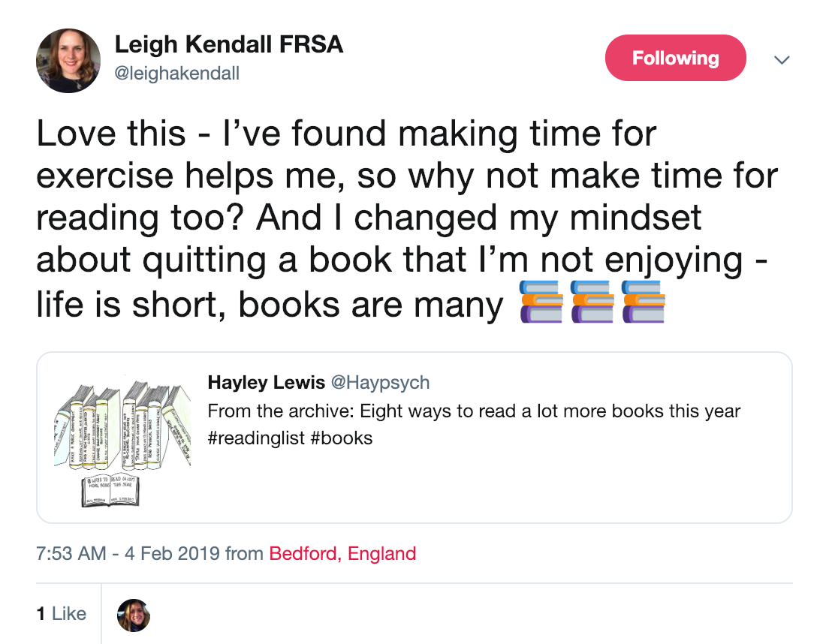Click the middle stacked books emoji
Viewport: 826px width, 644px height.
(x=592, y=302)
